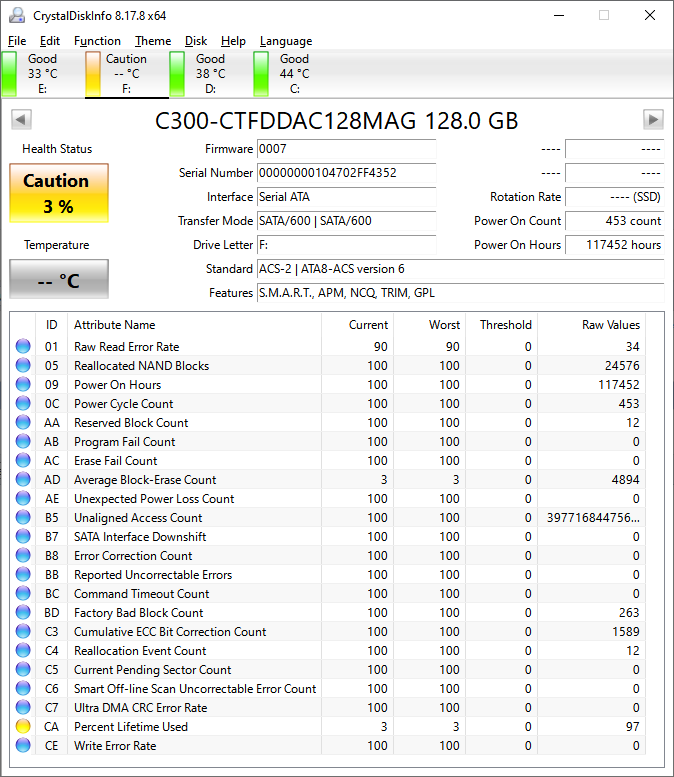Click the -- °C temperature button
This screenshot has width=674, height=777.
pos(58,279)
